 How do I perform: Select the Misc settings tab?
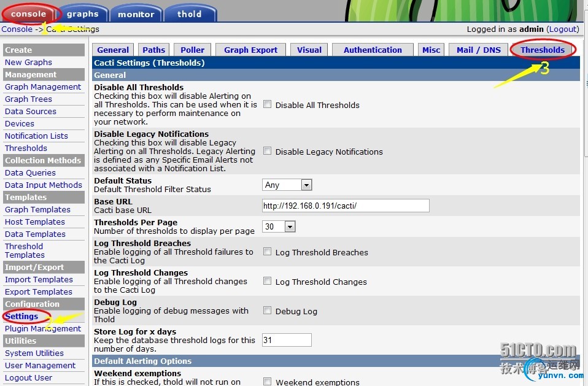coord(431,50)
